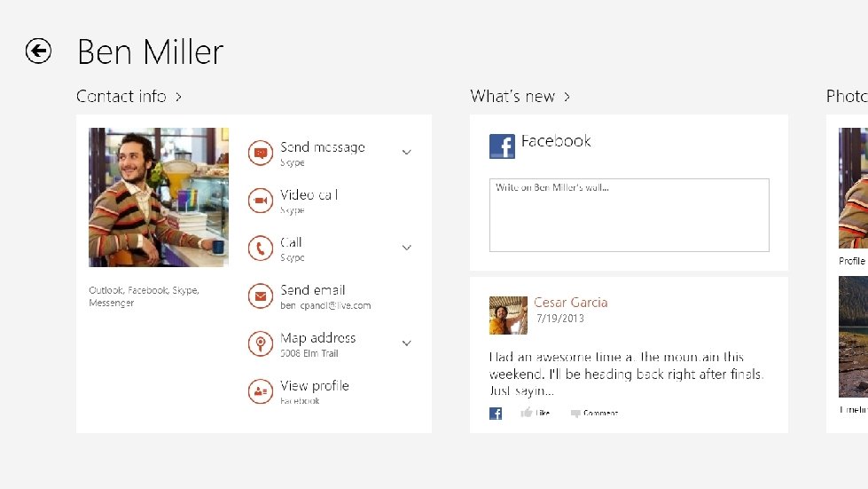Open Map address 5008 Elm Trail
Screen dimensions: 868x489
coord(318,344)
